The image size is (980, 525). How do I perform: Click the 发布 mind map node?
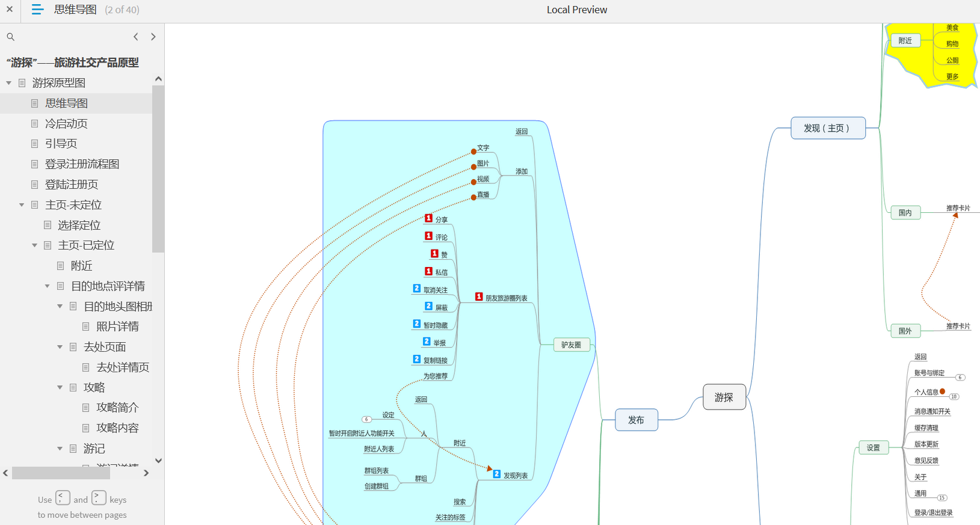click(636, 420)
